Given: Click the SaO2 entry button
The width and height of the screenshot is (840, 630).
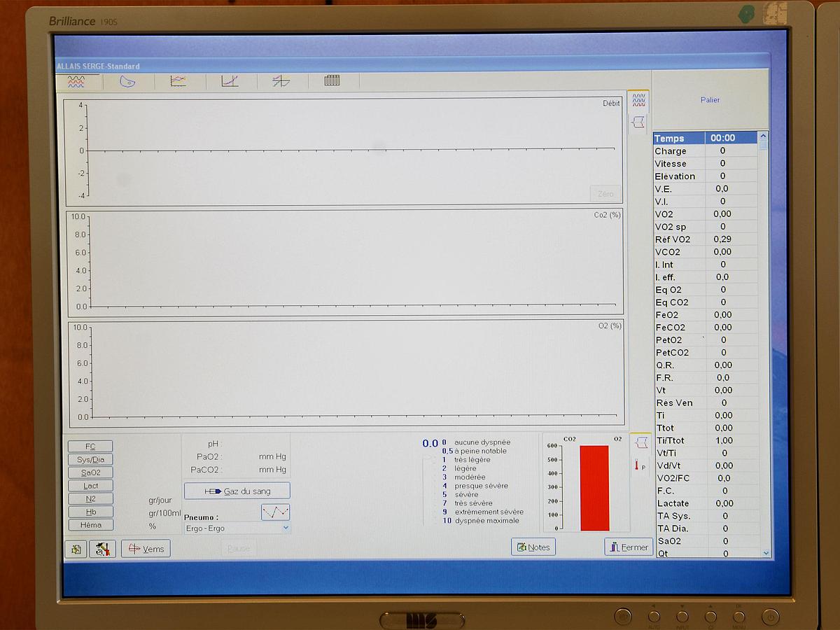Looking at the screenshot, I should pyautogui.click(x=90, y=472).
